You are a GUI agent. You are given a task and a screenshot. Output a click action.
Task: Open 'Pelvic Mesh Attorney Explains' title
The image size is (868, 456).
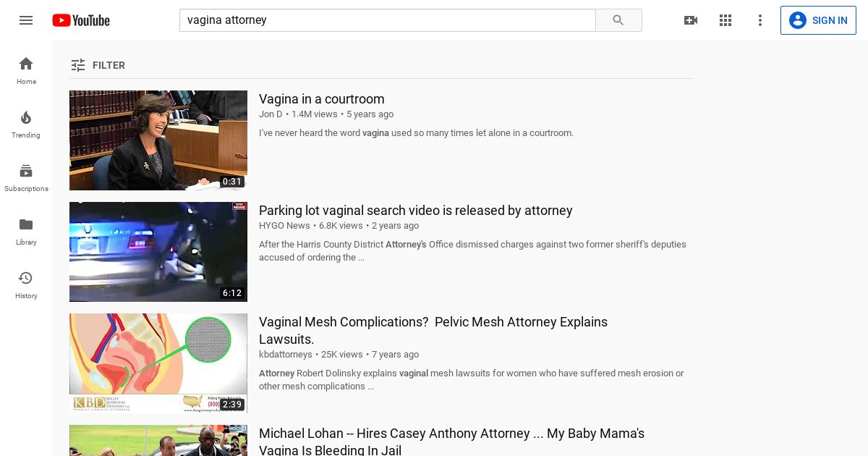click(433, 331)
